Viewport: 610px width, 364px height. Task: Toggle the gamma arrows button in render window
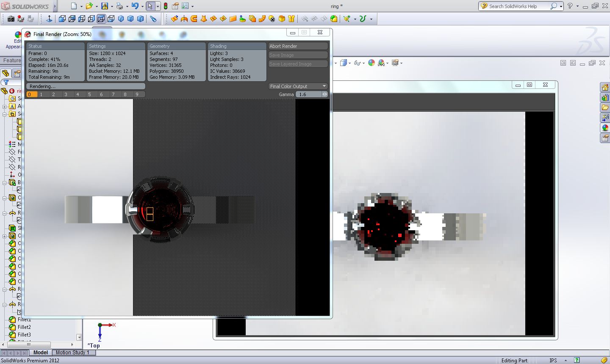click(x=324, y=94)
